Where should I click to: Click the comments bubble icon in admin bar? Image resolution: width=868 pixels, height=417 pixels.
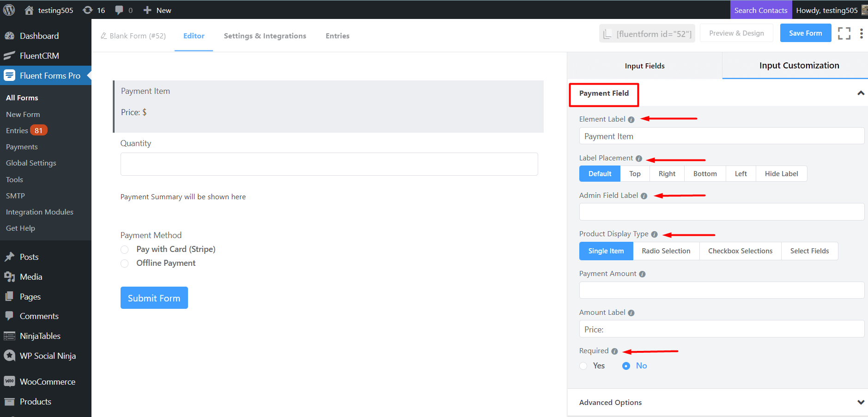pyautogui.click(x=119, y=10)
